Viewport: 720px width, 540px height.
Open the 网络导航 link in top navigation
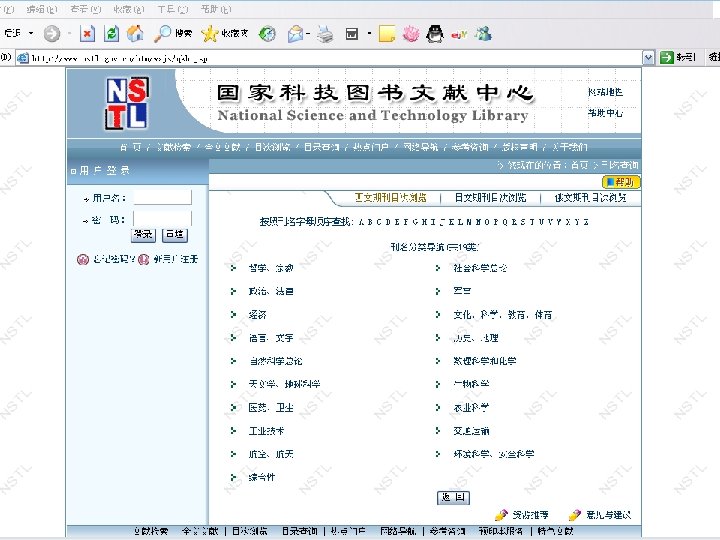pos(420,147)
